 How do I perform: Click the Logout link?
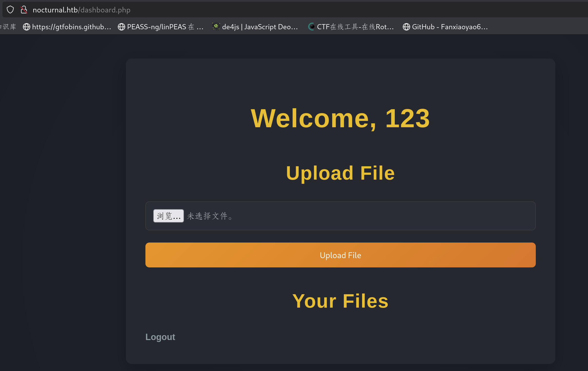tap(160, 337)
